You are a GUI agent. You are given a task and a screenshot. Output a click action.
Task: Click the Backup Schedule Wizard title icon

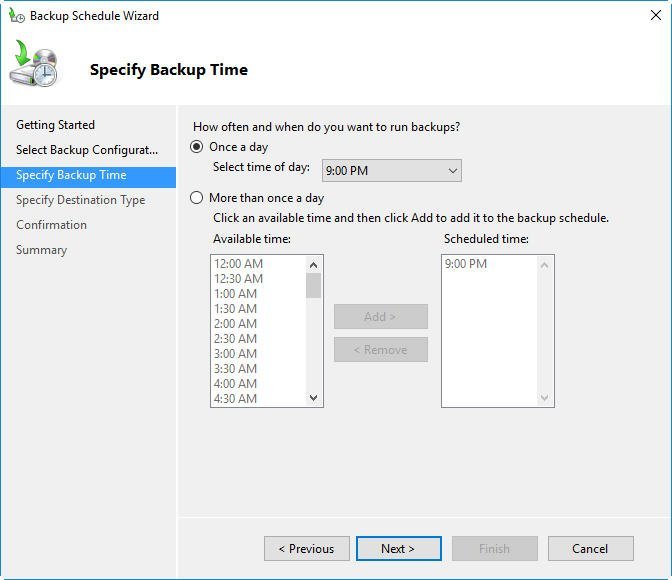click(16, 16)
